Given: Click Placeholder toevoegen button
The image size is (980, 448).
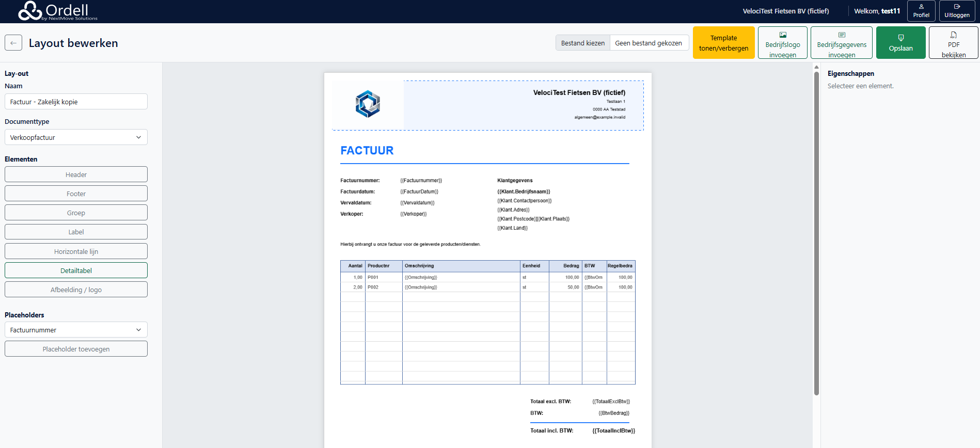Looking at the screenshot, I should pos(76,349).
